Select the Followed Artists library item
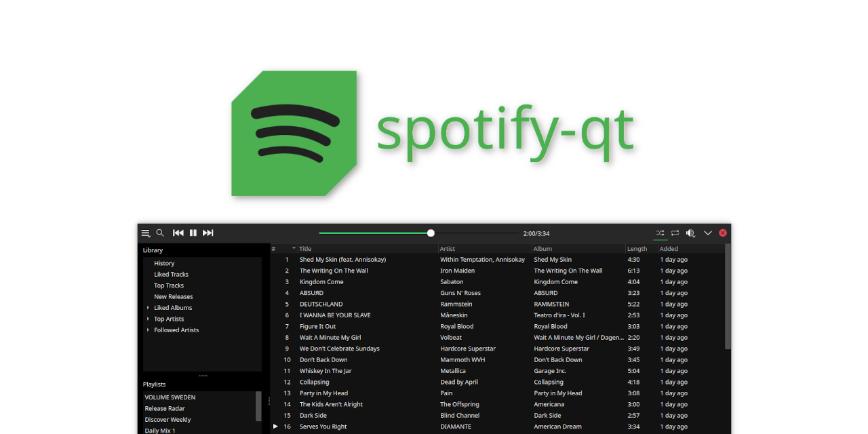Image resolution: width=868 pixels, height=434 pixels. 176,330
